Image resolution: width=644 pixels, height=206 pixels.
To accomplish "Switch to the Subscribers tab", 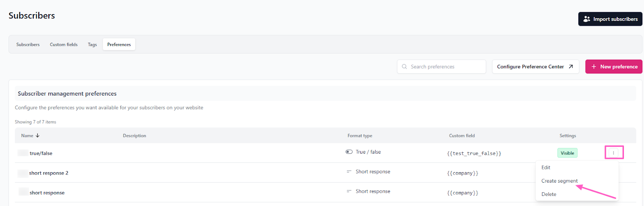I will [28, 44].
